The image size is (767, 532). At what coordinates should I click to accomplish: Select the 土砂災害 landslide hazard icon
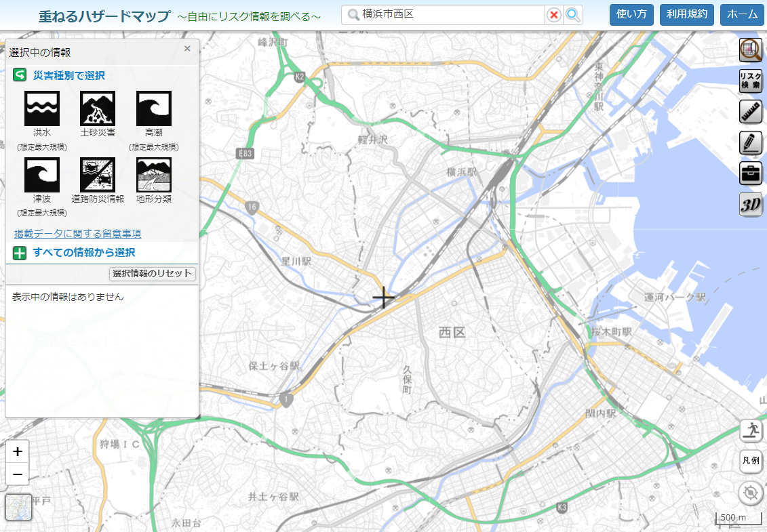click(98, 108)
